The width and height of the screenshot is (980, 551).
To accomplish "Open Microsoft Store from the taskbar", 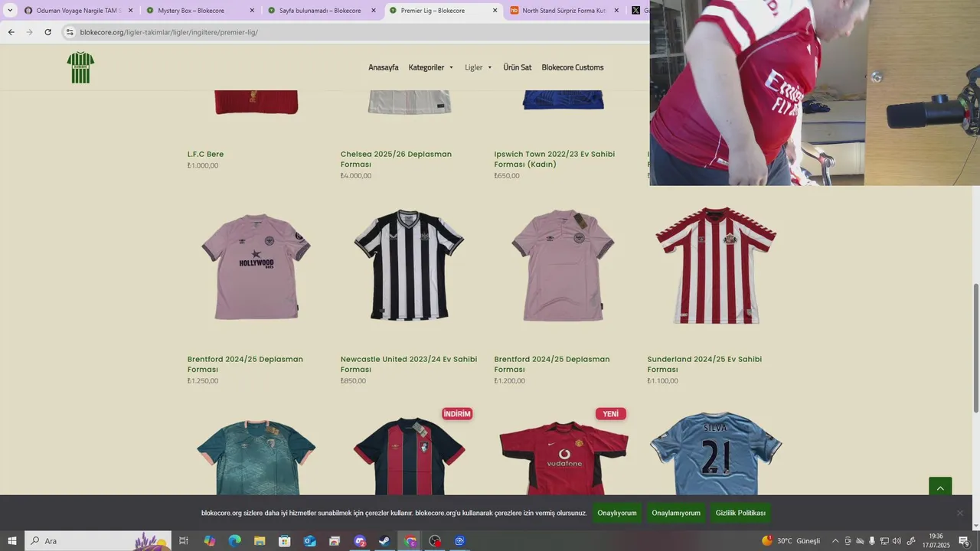I will [284, 541].
